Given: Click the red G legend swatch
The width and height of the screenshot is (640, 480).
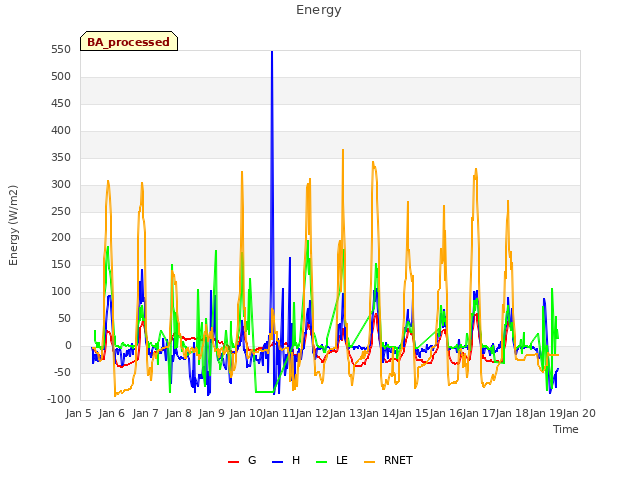Looking at the screenshot, I should 233,462.
